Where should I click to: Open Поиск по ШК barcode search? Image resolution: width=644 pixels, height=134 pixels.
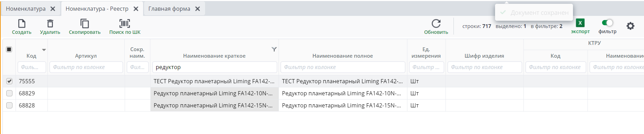[125, 23]
